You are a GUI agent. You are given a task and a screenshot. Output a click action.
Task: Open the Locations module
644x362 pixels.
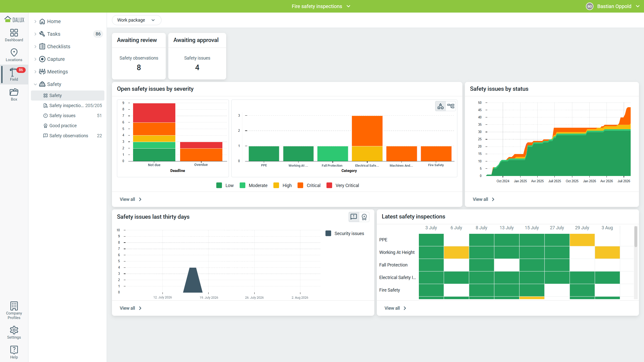14,55
